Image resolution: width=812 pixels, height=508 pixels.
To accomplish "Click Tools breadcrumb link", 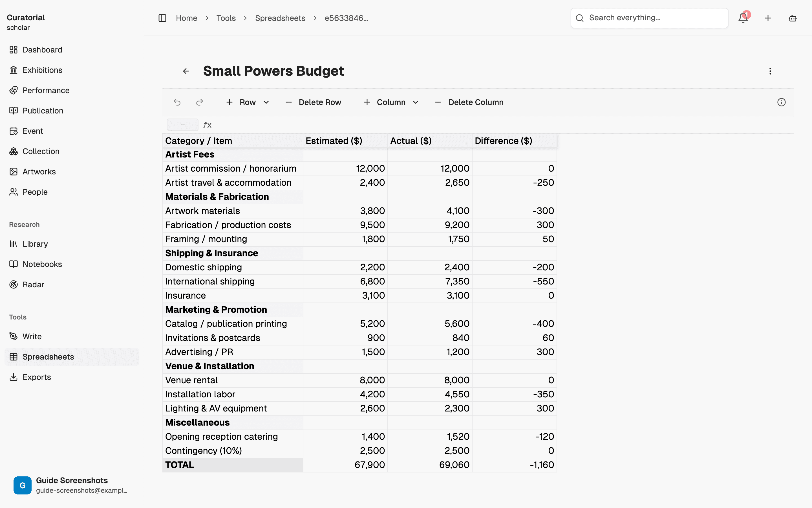I will point(226,18).
